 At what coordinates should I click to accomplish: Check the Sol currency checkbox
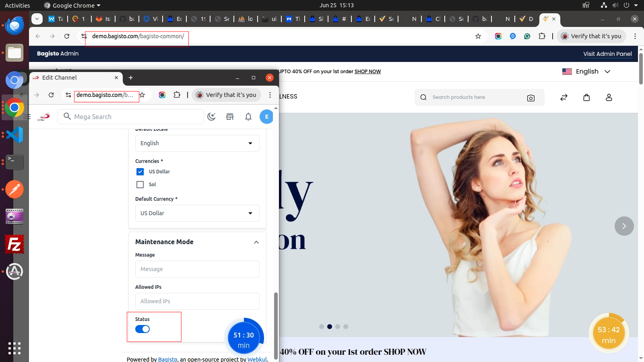click(140, 185)
